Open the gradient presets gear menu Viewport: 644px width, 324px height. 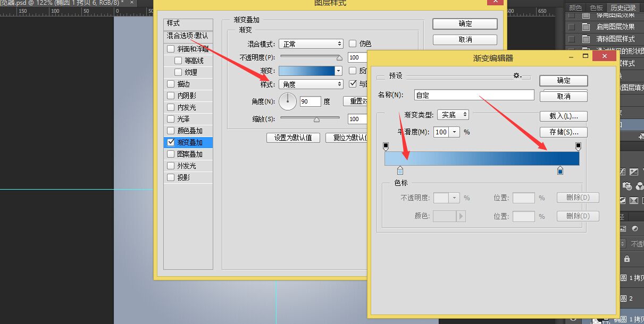516,75
